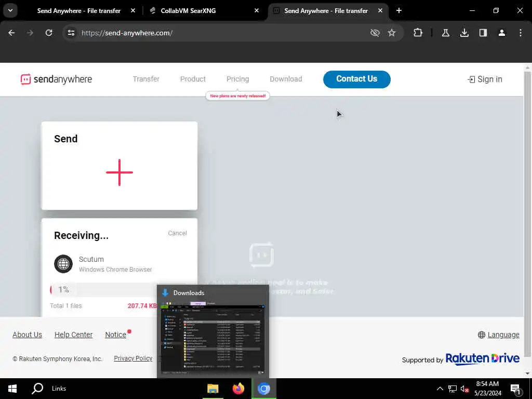Click the 207.74 KB size text

(x=142, y=305)
